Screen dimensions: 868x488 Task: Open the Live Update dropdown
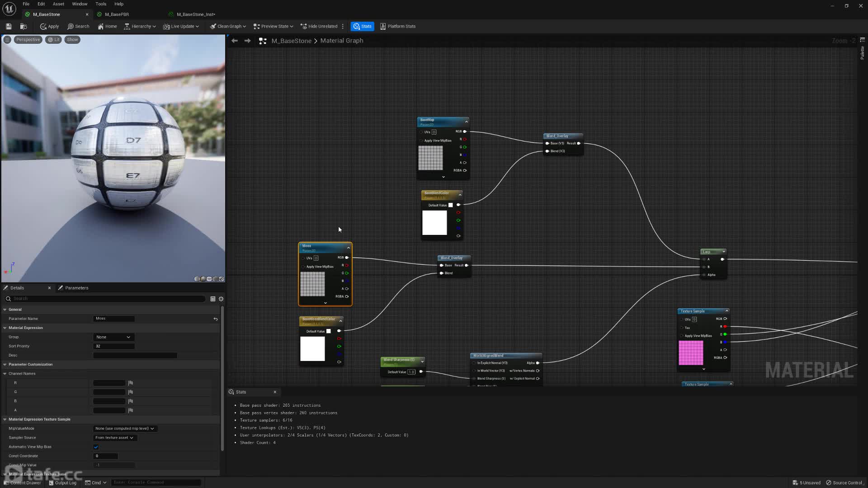point(181,26)
